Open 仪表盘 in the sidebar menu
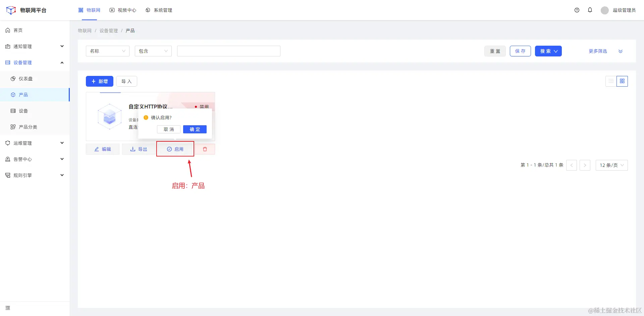The width and height of the screenshot is (644, 316). 35,79
